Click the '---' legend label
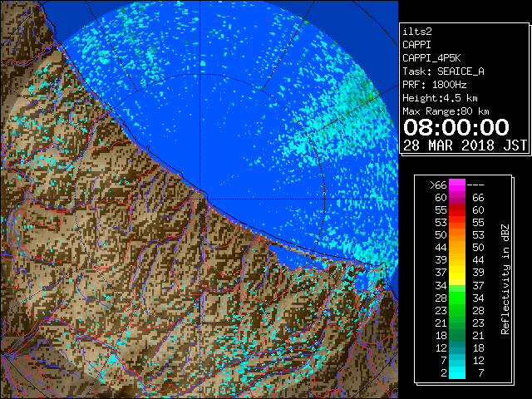The width and height of the screenshot is (532, 399). (x=475, y=185)
